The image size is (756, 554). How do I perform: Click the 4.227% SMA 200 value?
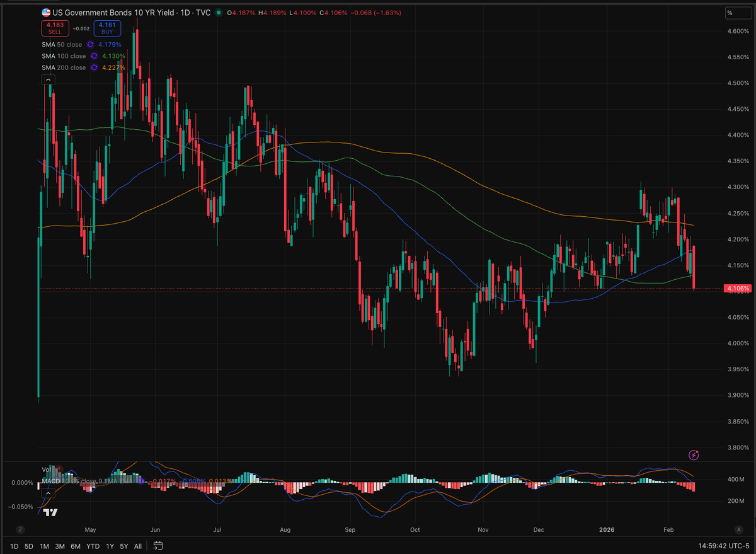tap(113, 67)
